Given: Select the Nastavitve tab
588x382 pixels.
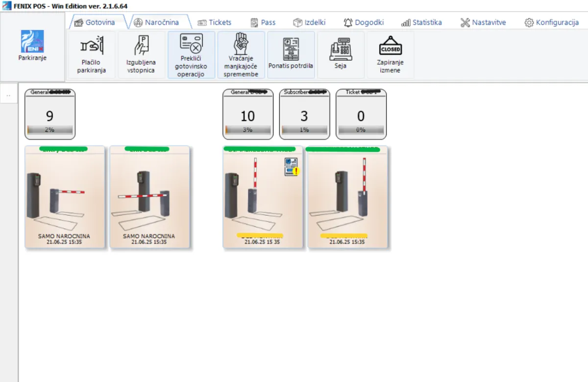Looking at the screenshot, I should click(x=483, y=23).
